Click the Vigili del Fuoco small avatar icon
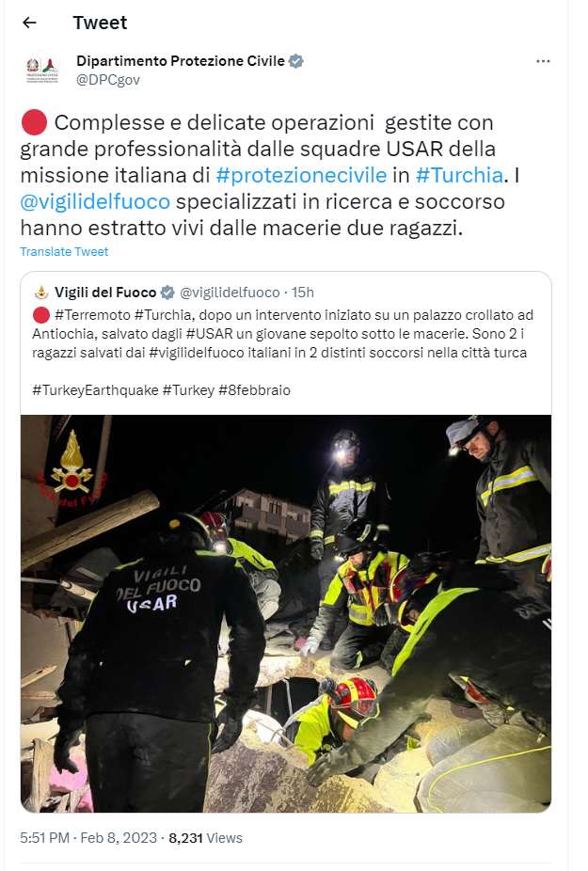This screenshot has height=871, width=588. (x=41, y=293)
